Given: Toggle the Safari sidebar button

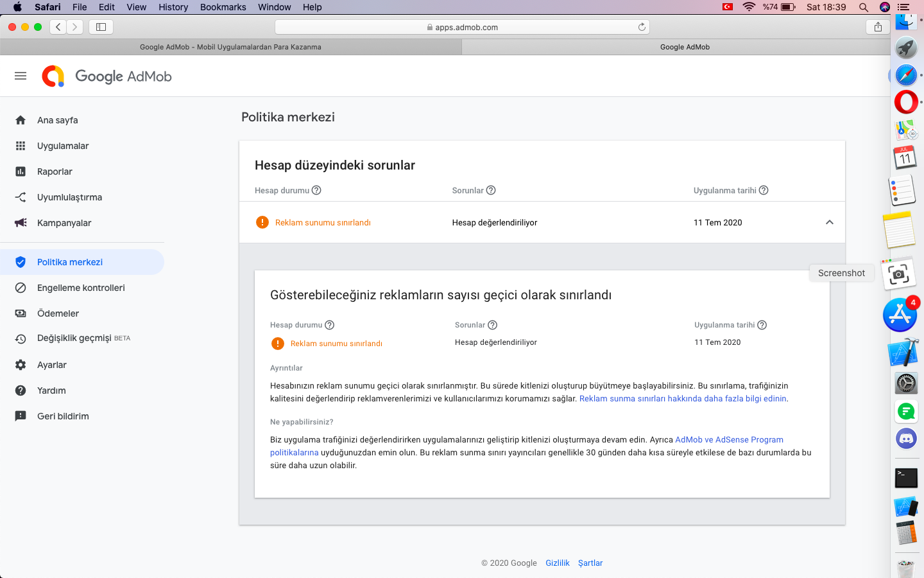Looking at the screenshot, I should (101, 27).
